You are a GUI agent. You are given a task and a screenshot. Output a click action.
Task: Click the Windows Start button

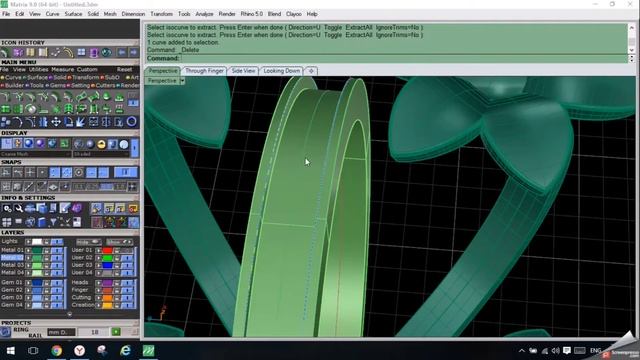pyautogui.click(x=11, y=351)
